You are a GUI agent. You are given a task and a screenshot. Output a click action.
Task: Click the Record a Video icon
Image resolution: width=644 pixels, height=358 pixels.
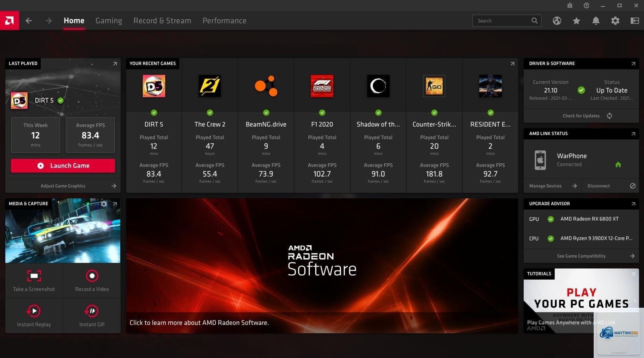click(x=92, y=276)
